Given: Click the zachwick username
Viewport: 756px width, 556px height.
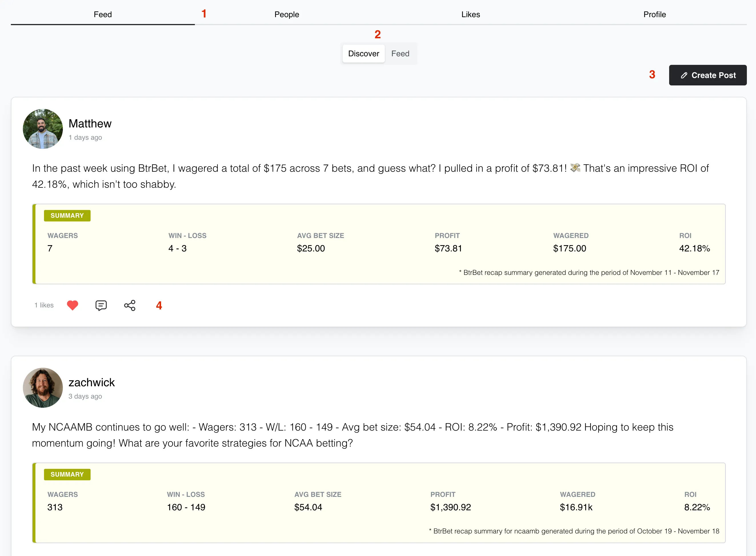Looking at the screenshot, I should pos(91,382).
